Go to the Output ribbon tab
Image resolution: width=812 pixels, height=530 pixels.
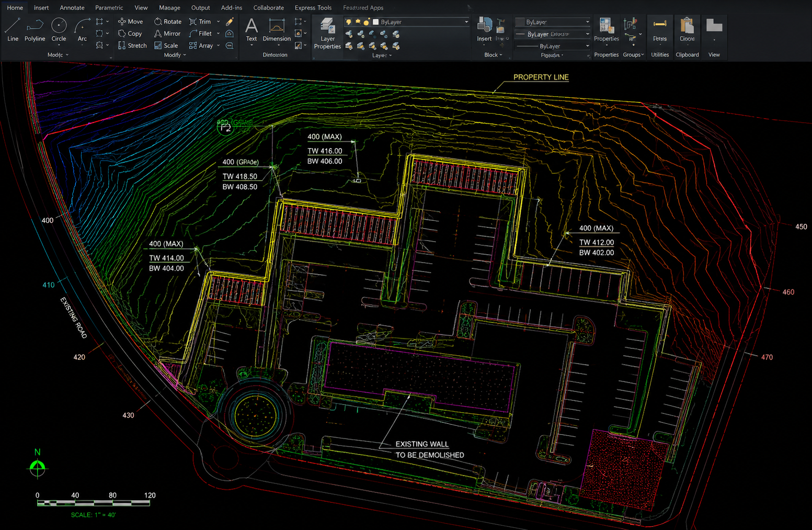pos(201,8)
